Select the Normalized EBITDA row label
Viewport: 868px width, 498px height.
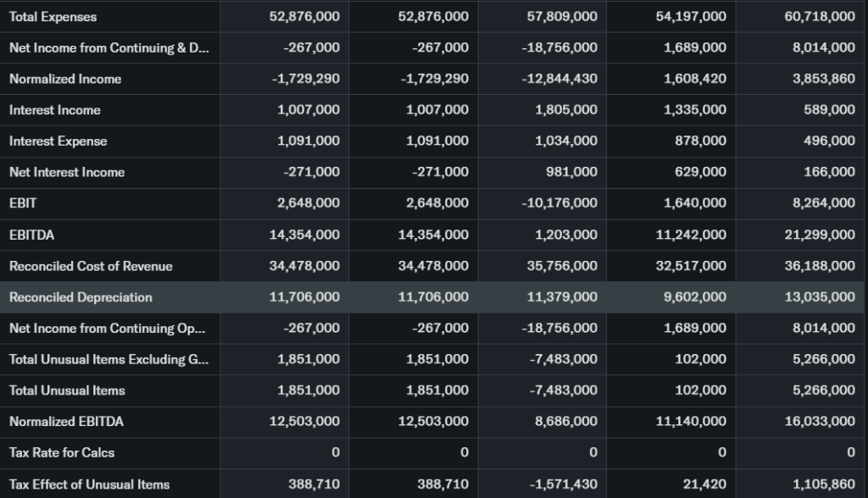click(x=66, y=421)
